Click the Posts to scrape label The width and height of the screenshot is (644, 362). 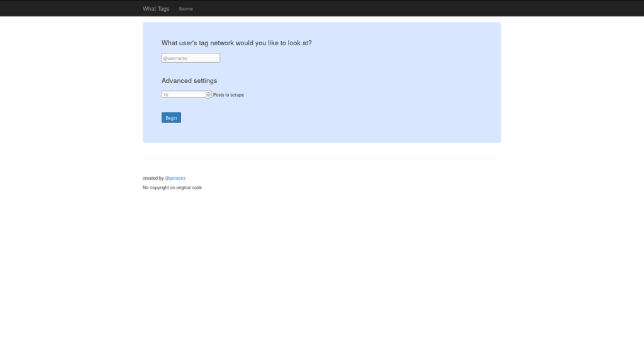(x=228, y=95)
